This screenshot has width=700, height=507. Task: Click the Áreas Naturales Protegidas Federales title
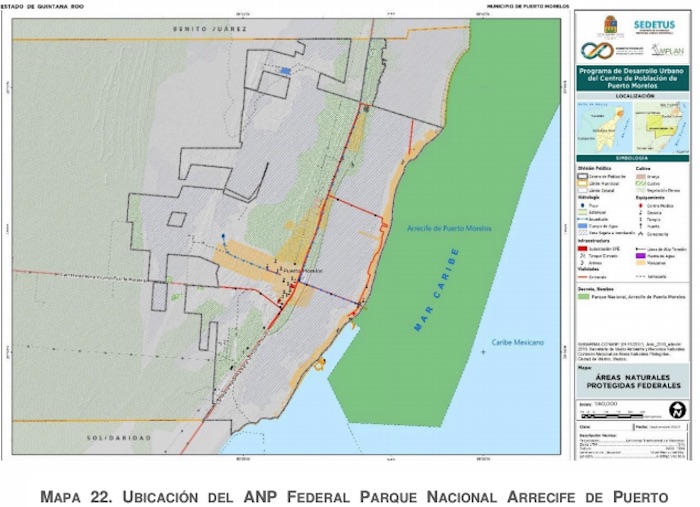[x=632, y=379]
